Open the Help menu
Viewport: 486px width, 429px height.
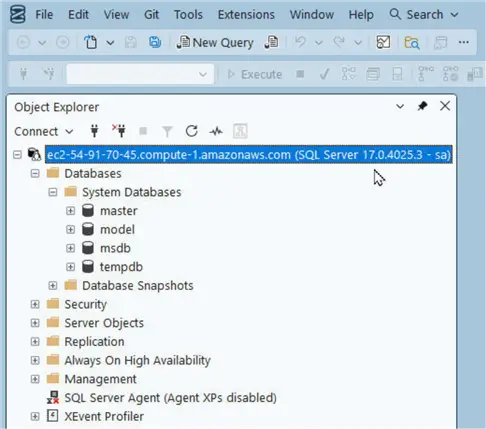coord(361,15)
